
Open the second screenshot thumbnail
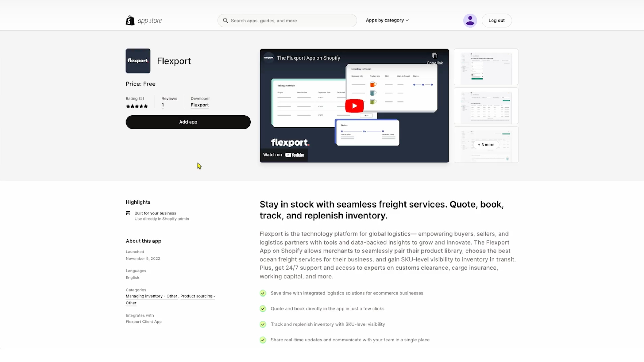(x=486, y=106)
